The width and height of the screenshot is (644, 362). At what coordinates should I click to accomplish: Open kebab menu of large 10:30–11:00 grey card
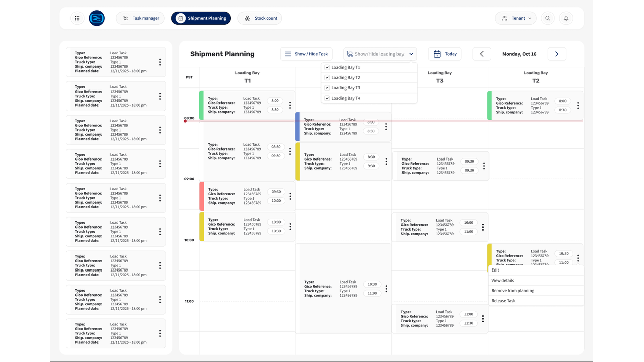pyautogui.click(x=386, y=289)
